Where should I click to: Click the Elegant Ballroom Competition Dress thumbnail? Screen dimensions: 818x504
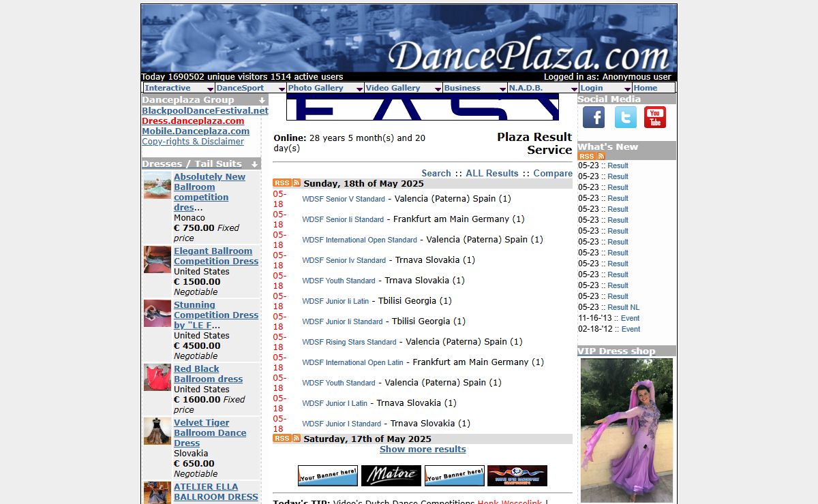point(157,259)
